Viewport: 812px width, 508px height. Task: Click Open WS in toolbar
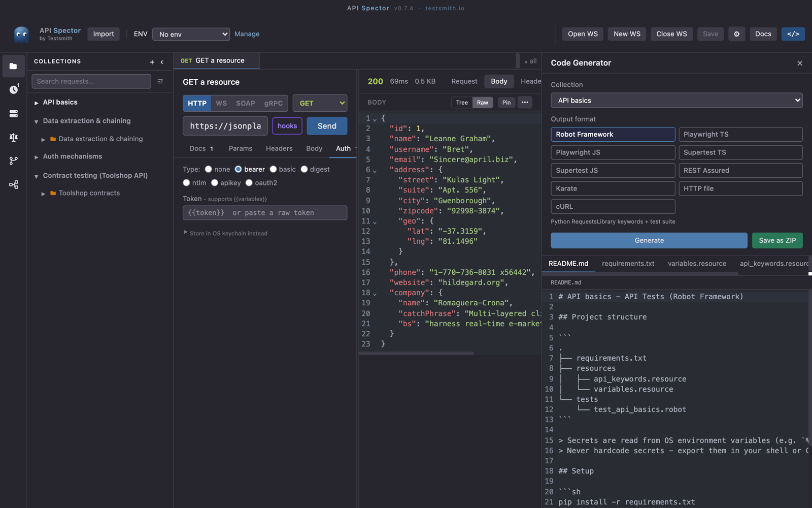coord(583,34)
